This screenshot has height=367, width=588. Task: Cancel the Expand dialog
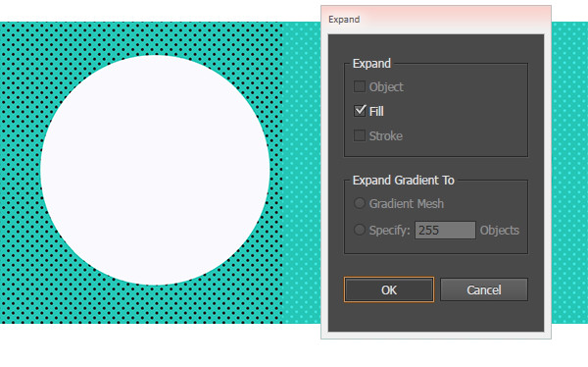[484, 289]
